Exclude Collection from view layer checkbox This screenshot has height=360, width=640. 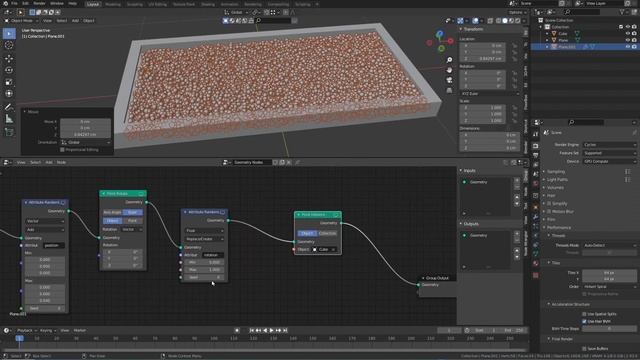pos(621,27)
